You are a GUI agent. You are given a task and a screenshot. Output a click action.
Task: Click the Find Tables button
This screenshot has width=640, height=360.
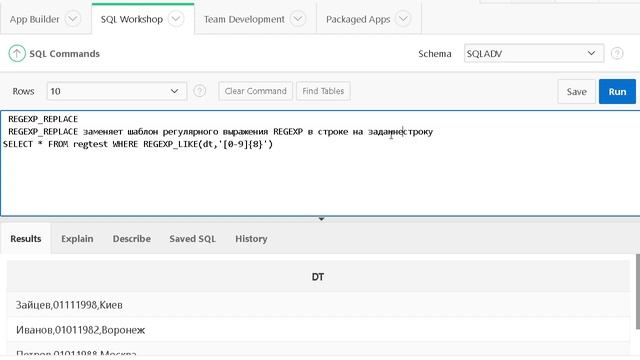(323, 91)
